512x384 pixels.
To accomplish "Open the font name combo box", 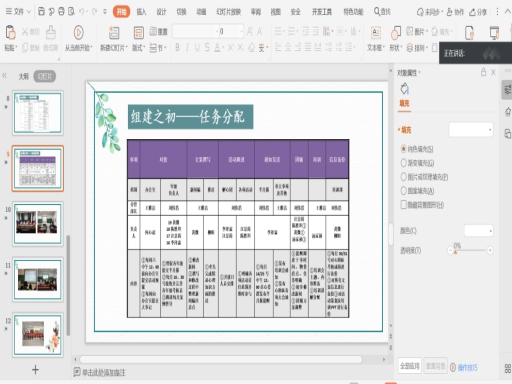I will click(x=196, y=32).
